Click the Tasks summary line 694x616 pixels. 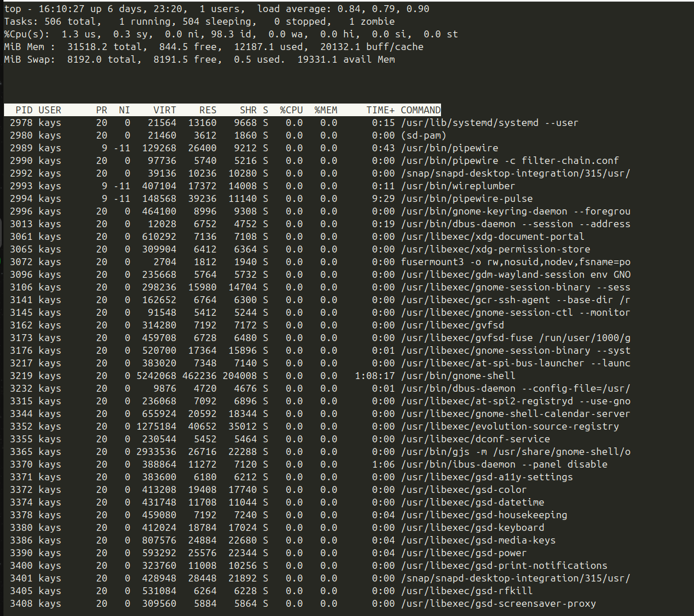pyautogui.click(x=172, y=21)
